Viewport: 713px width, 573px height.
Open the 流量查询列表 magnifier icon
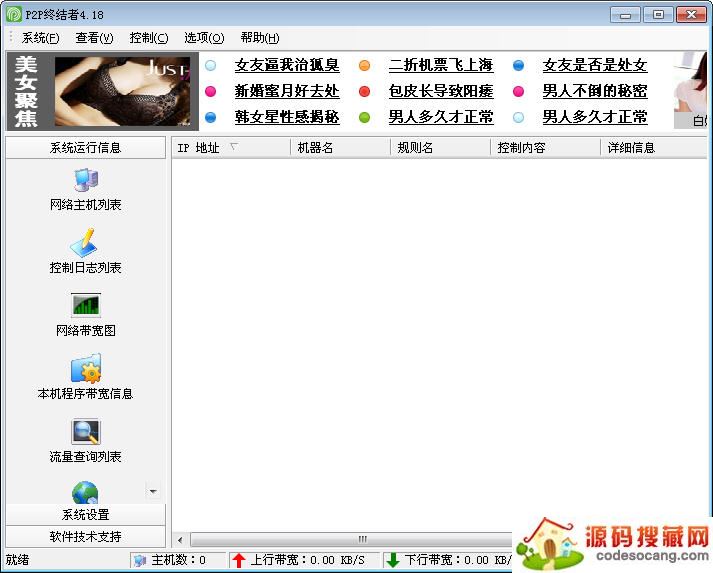pos(85,431)
